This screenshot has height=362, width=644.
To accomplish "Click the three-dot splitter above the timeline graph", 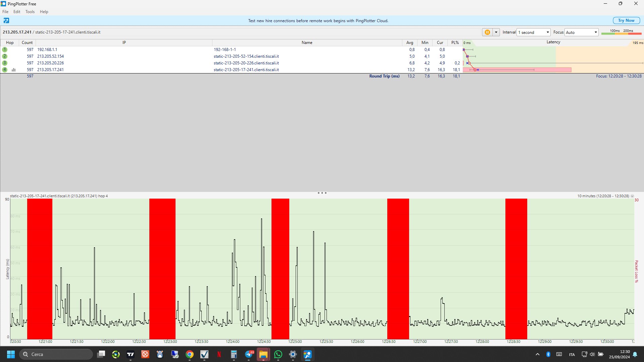I will 322,193.
